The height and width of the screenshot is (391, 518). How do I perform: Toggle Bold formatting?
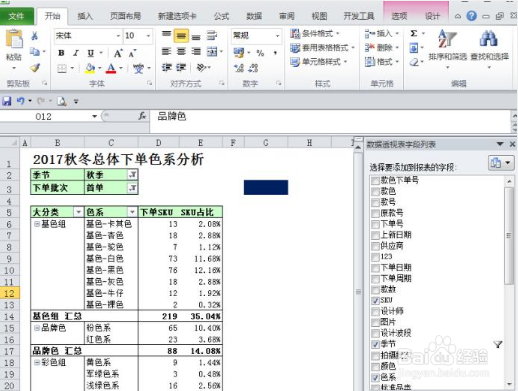click(61, 53)
